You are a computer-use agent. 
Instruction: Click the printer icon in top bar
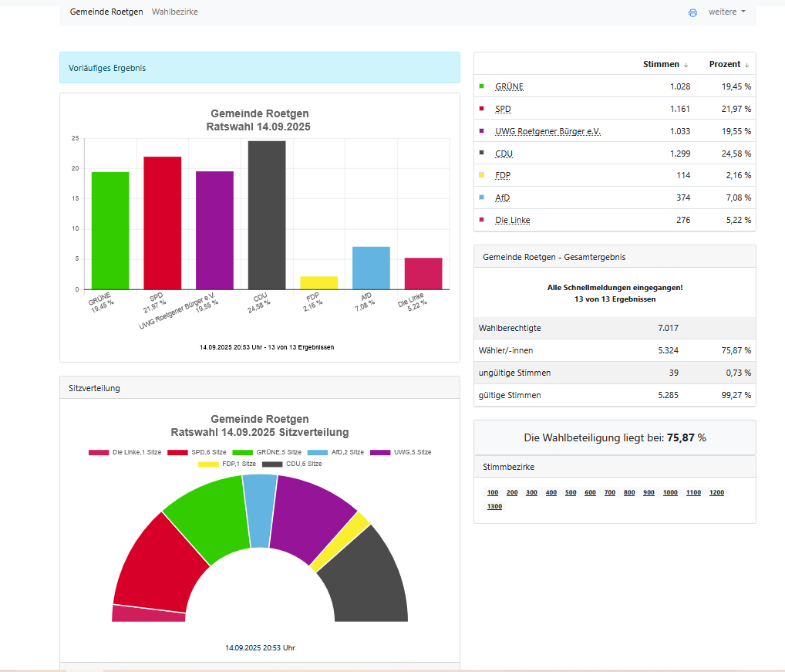pyautogui.click(x=692, y=12)
